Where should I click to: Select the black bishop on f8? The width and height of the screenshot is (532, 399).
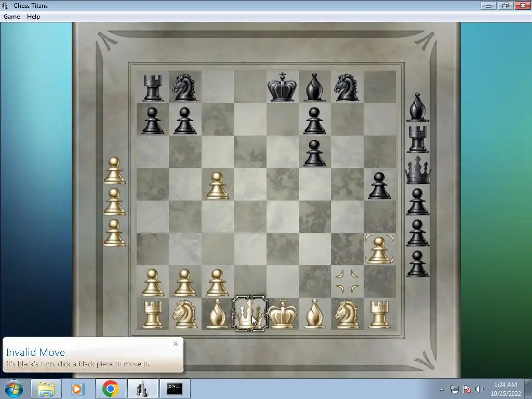tap(314, 87)
